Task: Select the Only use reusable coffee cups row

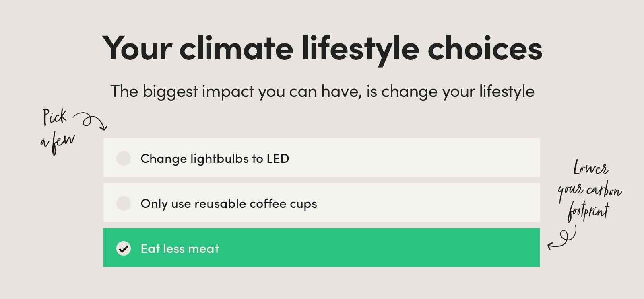Action: (322, 203)
